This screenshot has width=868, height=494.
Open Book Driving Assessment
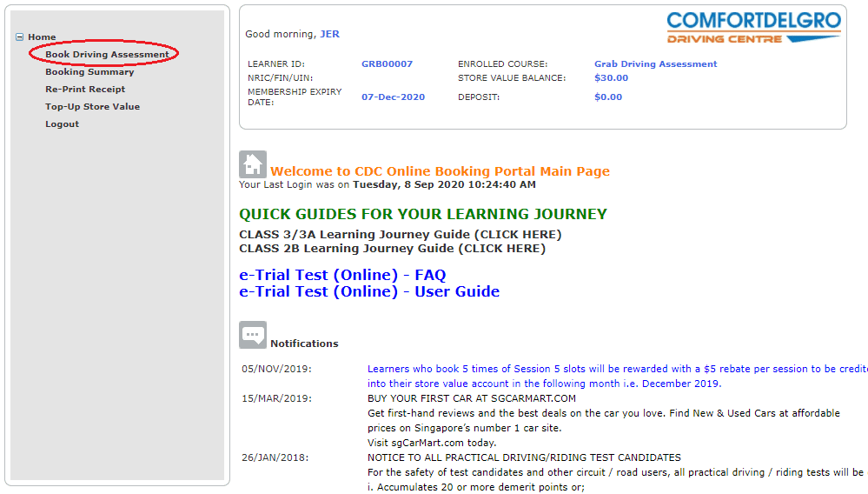[x=107, y=54]
